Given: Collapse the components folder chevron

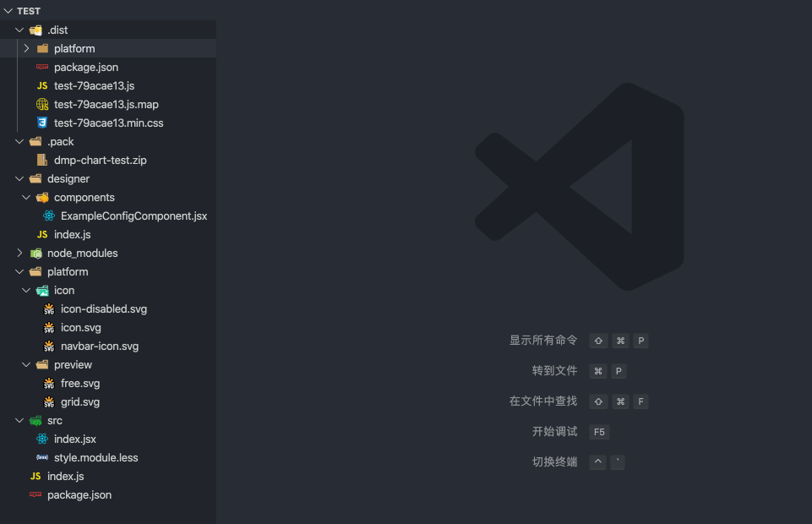Looking at the screenshot, I should coord(26,197).
